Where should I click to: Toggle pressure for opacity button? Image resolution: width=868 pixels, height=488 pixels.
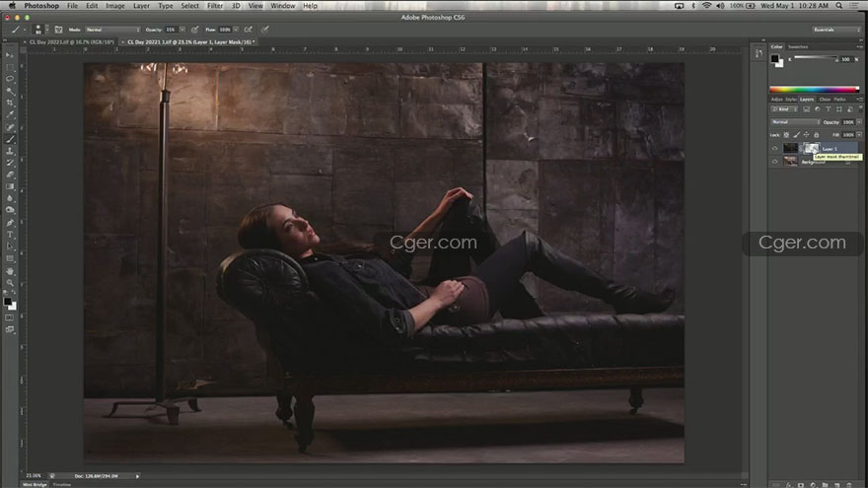click(x=195, y=30)
